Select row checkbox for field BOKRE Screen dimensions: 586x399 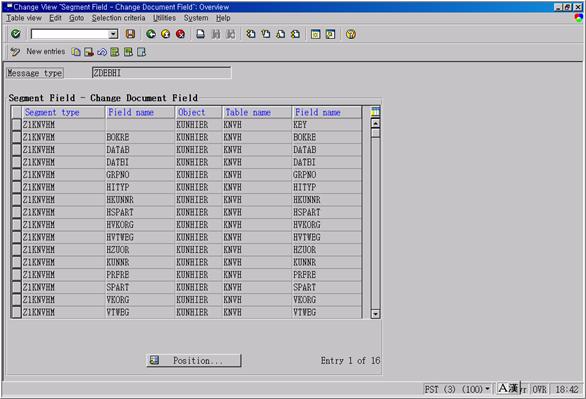[x=16, y=137]
